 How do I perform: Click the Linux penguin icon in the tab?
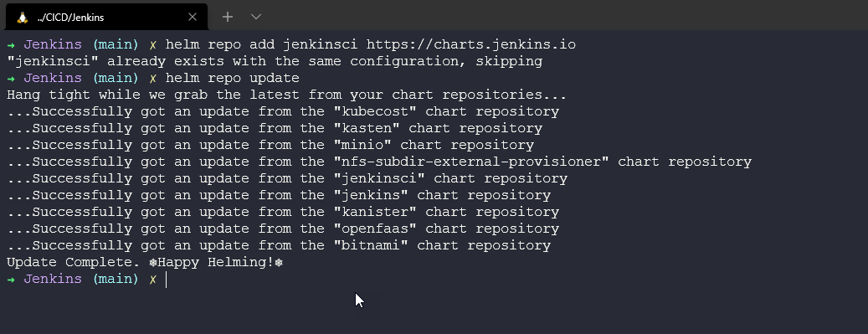[22, 18]
